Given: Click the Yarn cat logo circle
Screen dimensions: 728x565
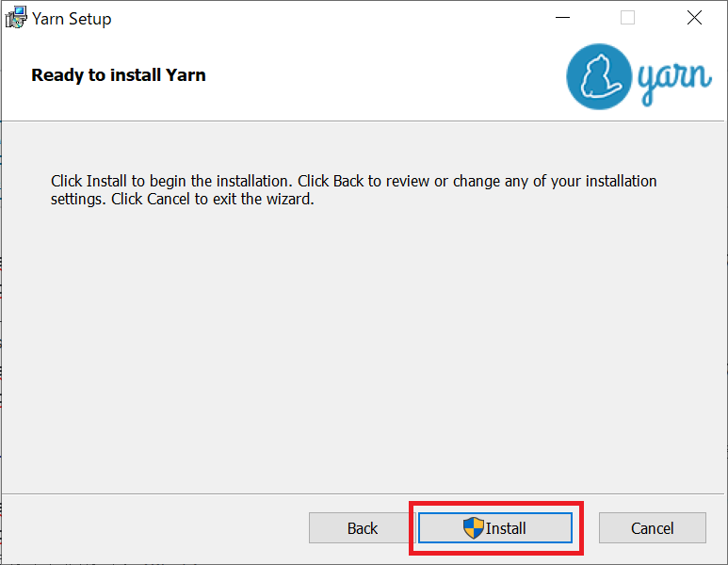Looking at the screenshot, I should (x=598, y=76).
